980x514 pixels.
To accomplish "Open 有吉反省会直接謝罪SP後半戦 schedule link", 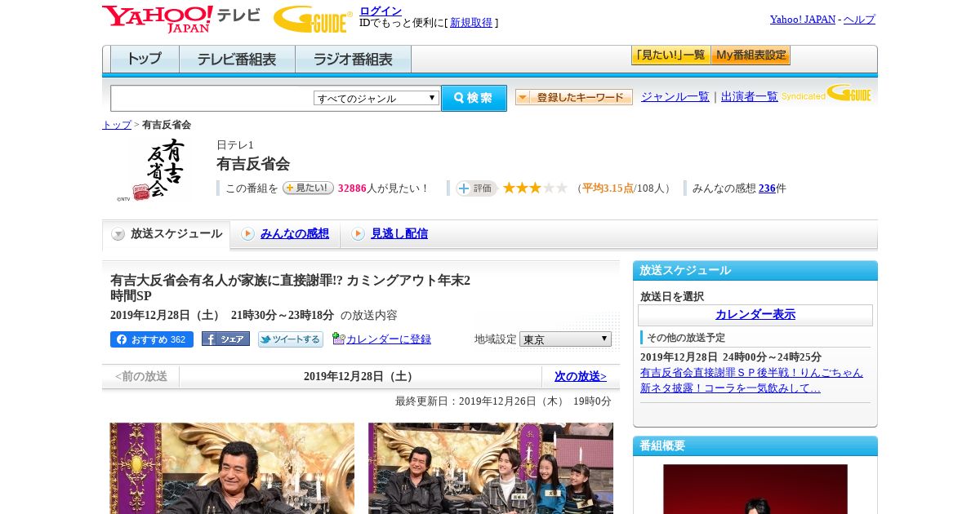I will (x=751, y=380).
